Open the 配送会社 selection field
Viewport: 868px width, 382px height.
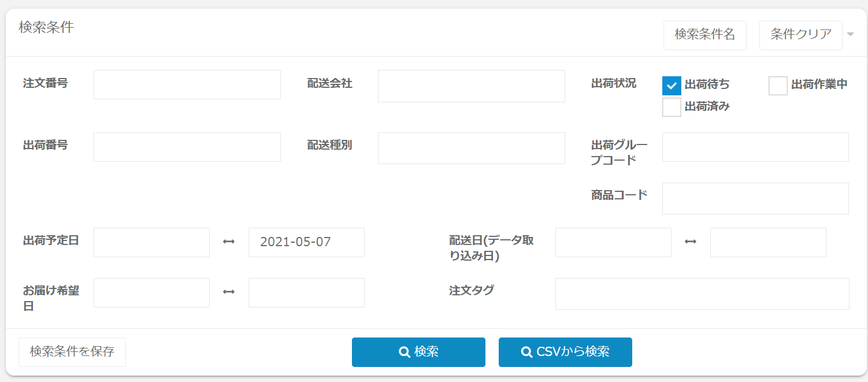pos(471,86)
